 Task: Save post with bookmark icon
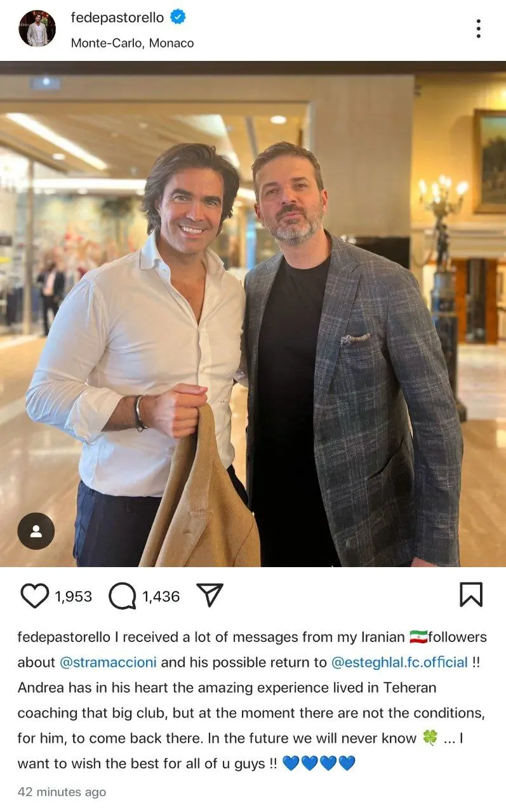[x=470, y=595]
